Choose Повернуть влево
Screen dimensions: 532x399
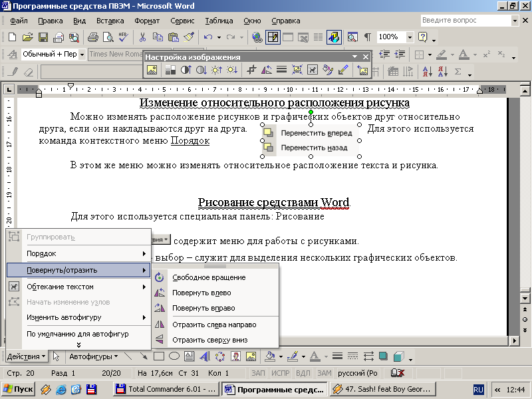click(x=215, y=293)
